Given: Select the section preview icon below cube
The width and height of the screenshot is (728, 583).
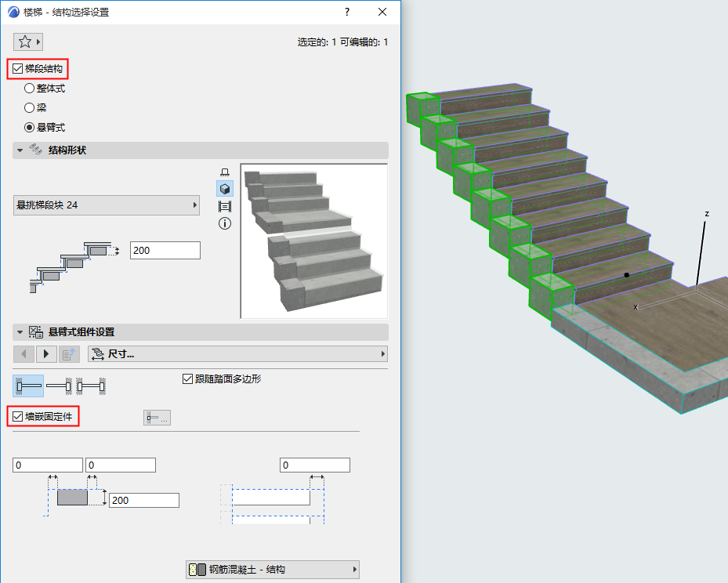Looking at the screenshot, I should tap(225, 206).
